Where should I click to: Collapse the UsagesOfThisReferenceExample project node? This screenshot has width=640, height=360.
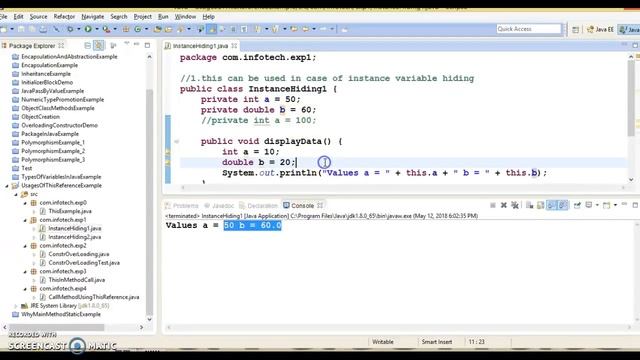click(x=7, y=186)
